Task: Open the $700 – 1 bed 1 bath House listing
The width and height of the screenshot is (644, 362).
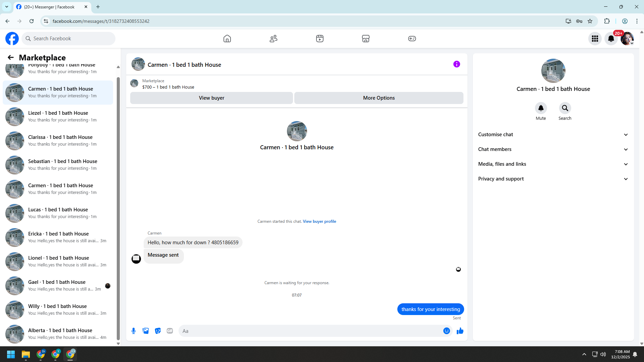Action: 168,87
